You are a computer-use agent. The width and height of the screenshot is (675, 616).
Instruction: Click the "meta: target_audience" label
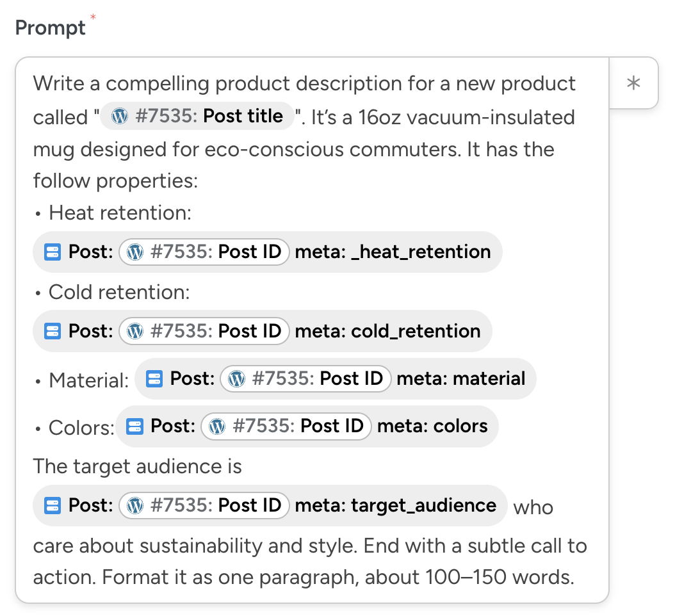(395, 506)
